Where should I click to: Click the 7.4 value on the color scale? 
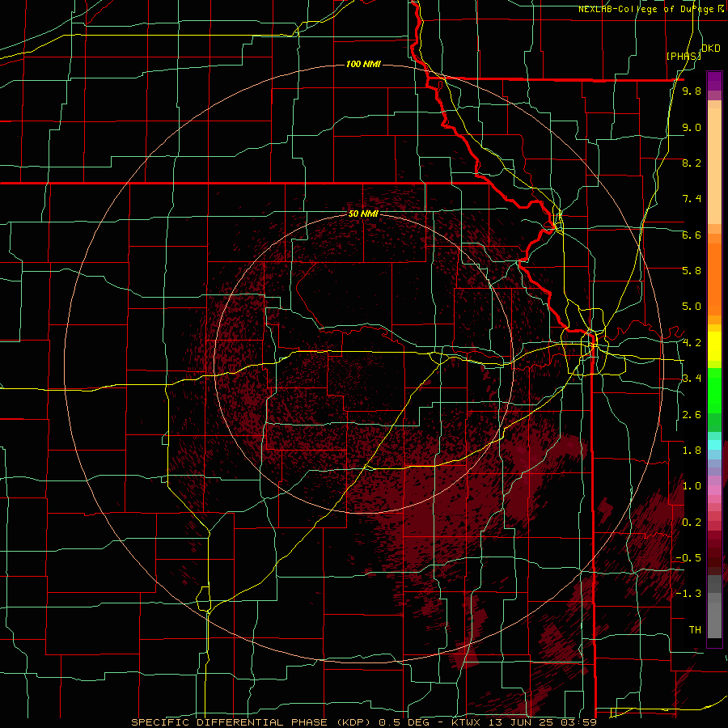tap(692, 199)
